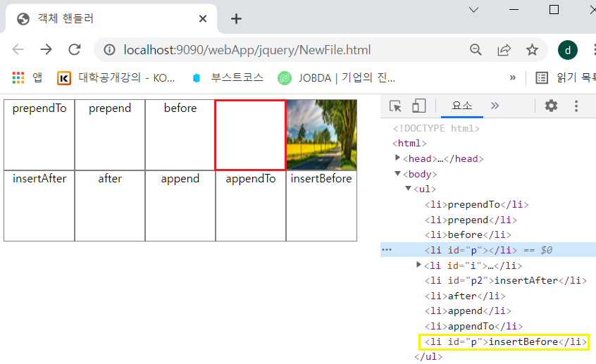The image size is (596, 364).
Task: Expand the head element node
Action: tap(397, 158)
